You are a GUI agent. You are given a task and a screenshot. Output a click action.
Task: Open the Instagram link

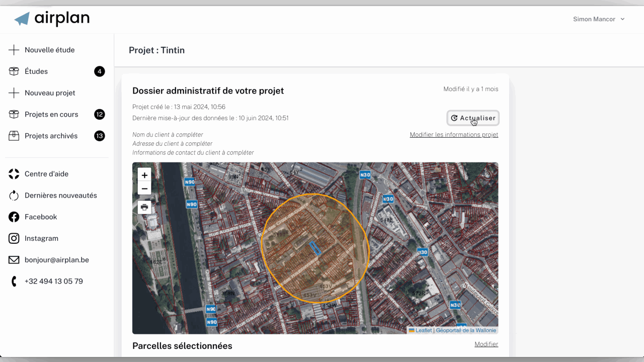tap(41, 238)
